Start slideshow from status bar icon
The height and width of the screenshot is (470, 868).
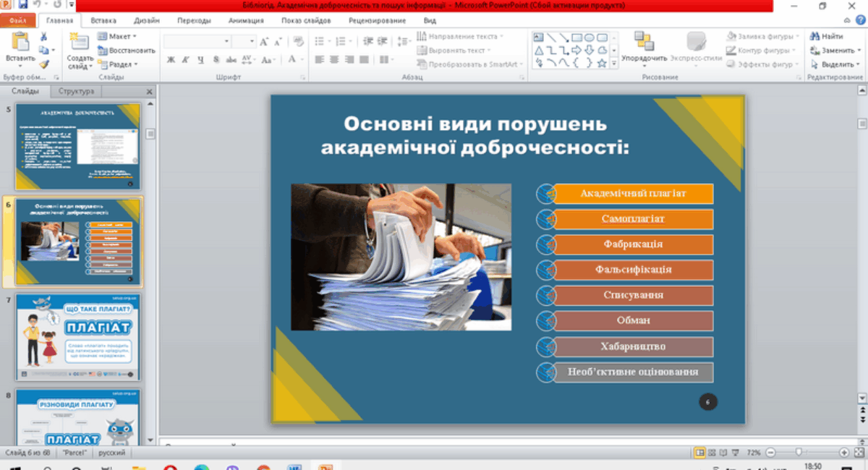pyautogui.click(x=735, y=452)
